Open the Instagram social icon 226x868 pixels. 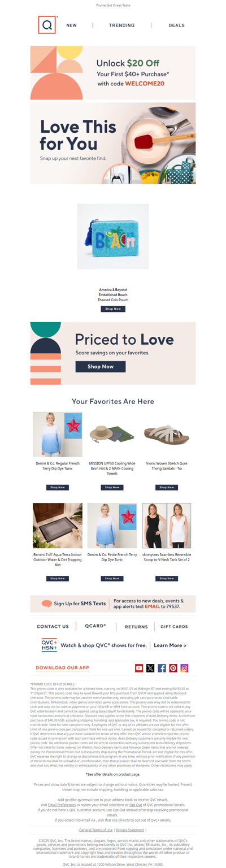click(184, 668)
